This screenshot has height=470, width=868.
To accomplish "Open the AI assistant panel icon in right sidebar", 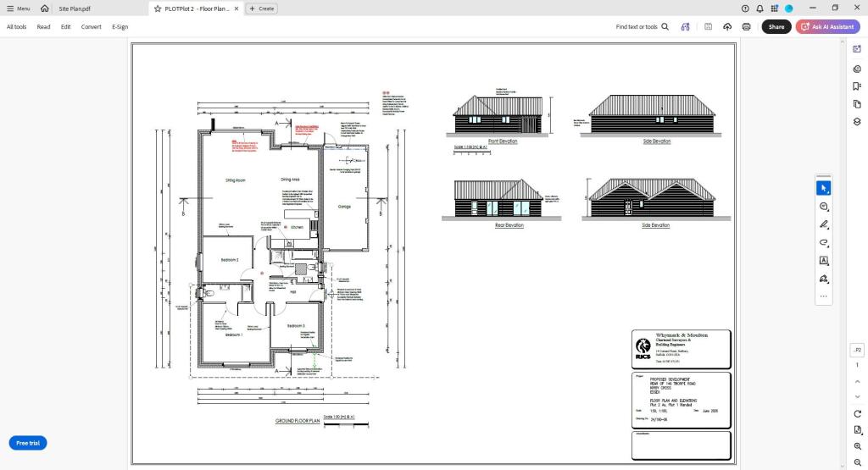I will click(857, 49).
